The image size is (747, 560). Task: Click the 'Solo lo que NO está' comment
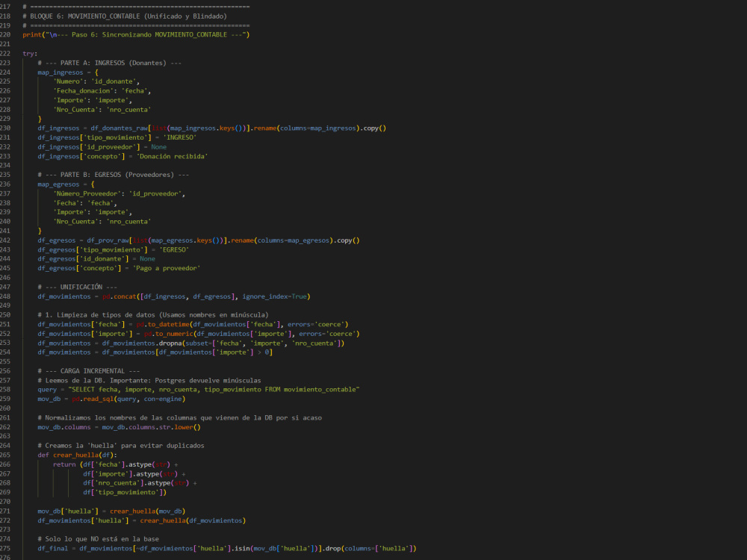point(98,539)
